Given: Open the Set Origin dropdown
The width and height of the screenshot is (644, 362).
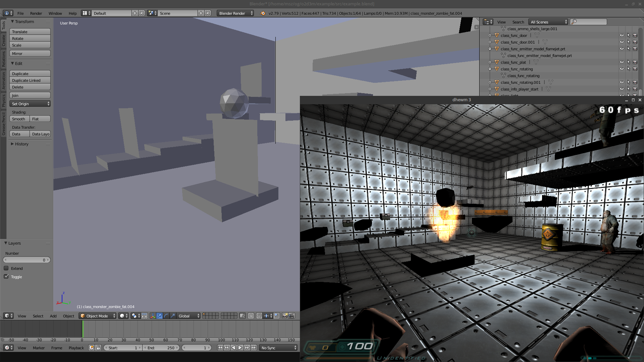Looking at the screenshot, I should [30, 104].
